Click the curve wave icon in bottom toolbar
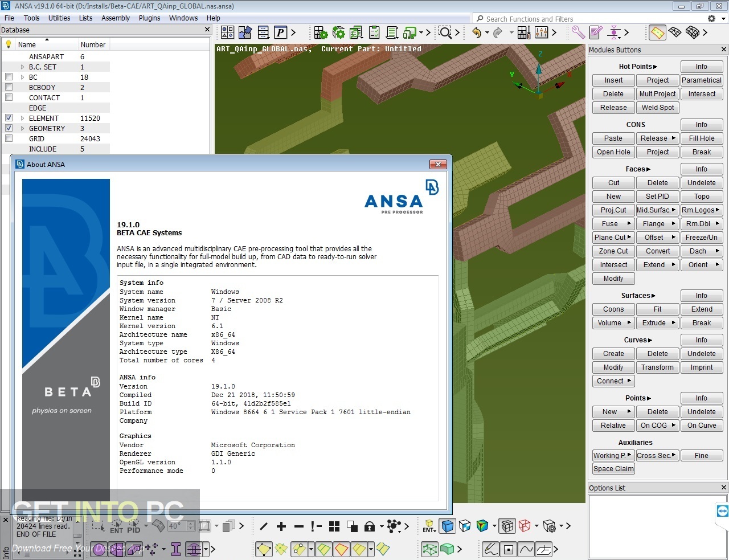The image size is (729, 560). click(x=526, y=549)
